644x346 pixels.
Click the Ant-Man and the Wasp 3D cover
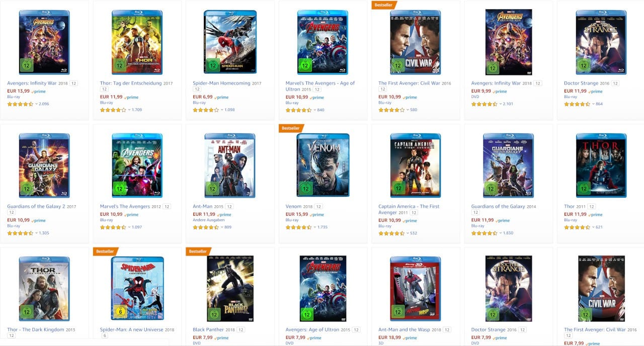(415, 288)
